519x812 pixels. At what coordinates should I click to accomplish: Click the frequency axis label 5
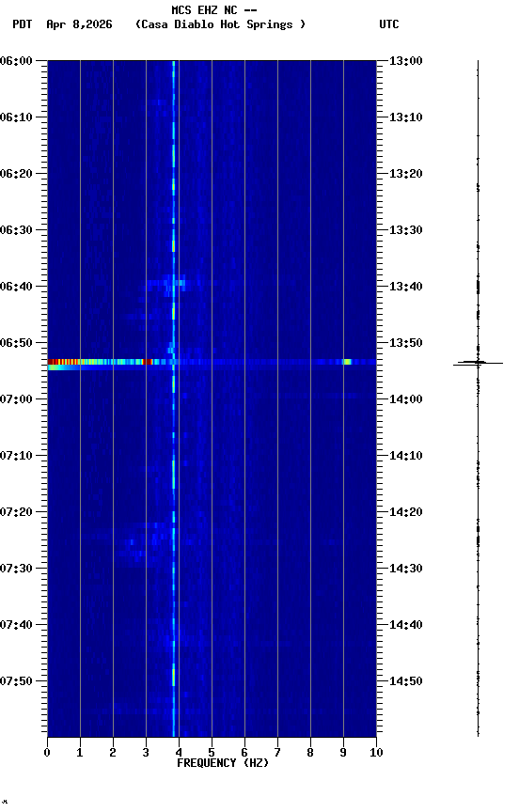click(212, 753)
